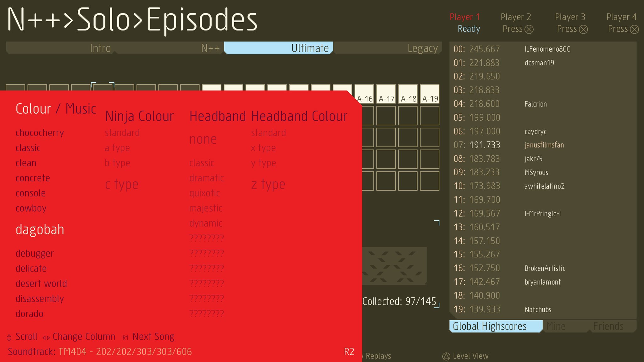The width and height of the screenshot is (644, 362).
Task: Open episode A-17 tile
Action: [386, 94]
